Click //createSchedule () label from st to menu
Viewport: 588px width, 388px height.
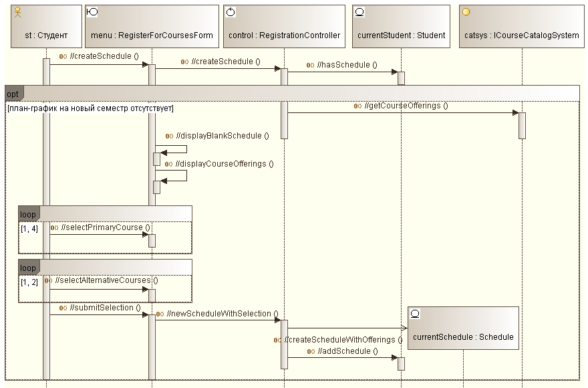[104, 56]
